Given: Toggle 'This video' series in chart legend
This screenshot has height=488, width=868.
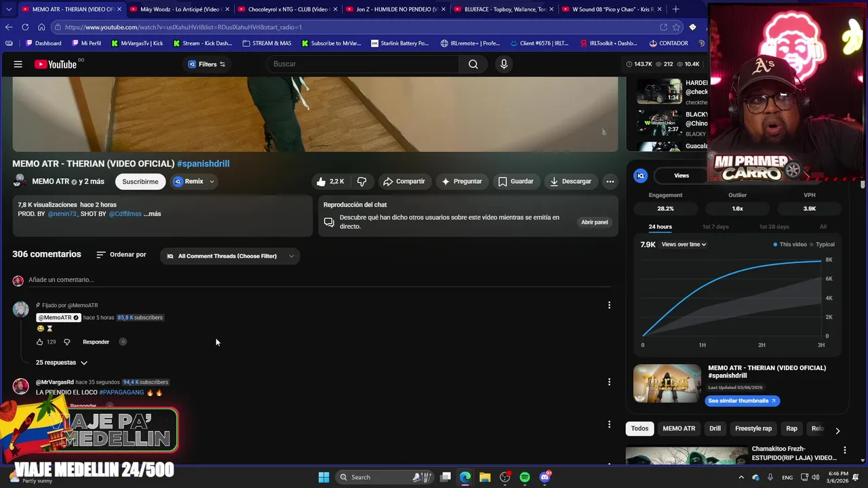Looking at the screenshot, I should click(x=790, y=245).
